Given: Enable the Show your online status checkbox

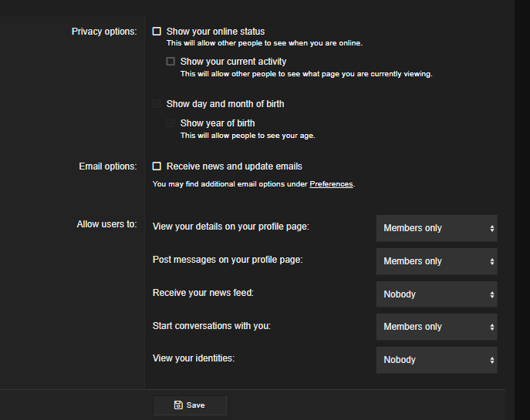Looking at the screenshot, I should [157, 32].
